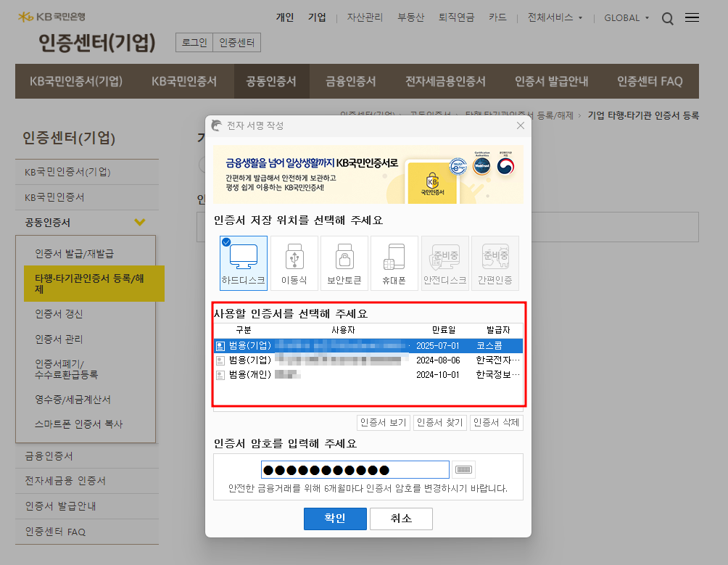Select the 코스콤 certificate expiring 2025-07-01
Image resolution: width=728 pixels, height=565 pixels.
point(368,345)
